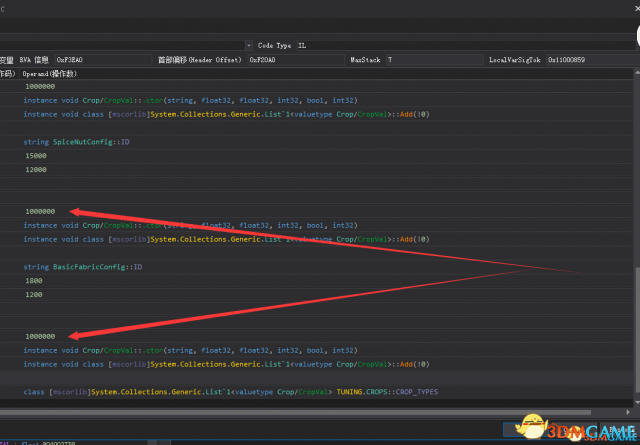Select the operand value 15000
This screenshot has width=640, height=445.
pyautogui.click(x=36, y=156)
